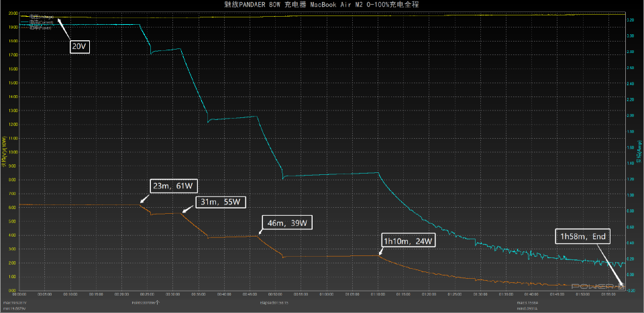Click the max:3.1558A status value

tap(528, 303)
